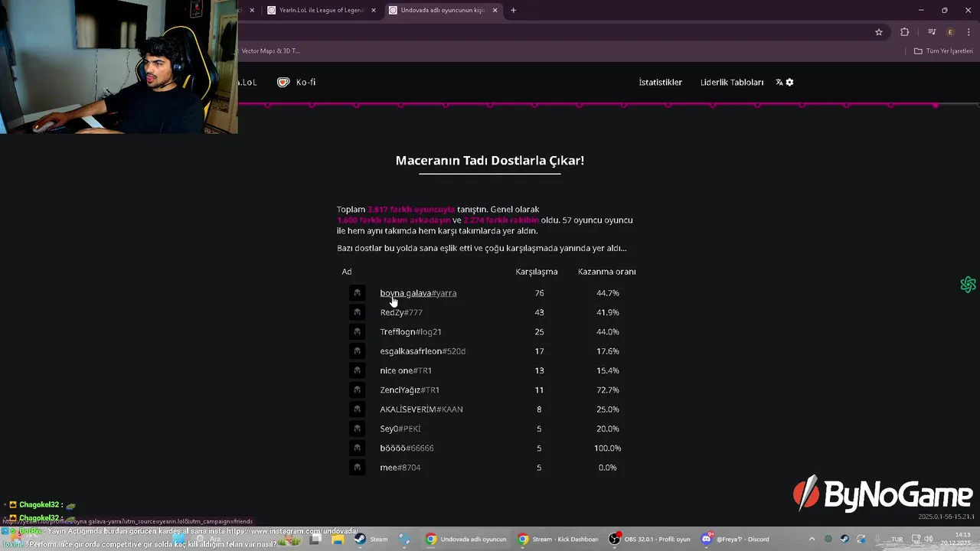Image resolution: width=980 pixels, height=551 pixels.
Task: Open Liderlik Tabloları page
Action: coord(732,82)
